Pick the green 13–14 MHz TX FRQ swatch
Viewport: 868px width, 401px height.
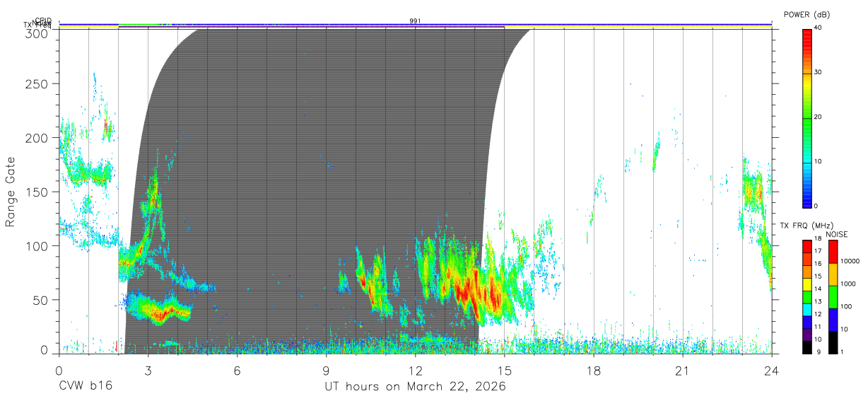tap(807, 296)
